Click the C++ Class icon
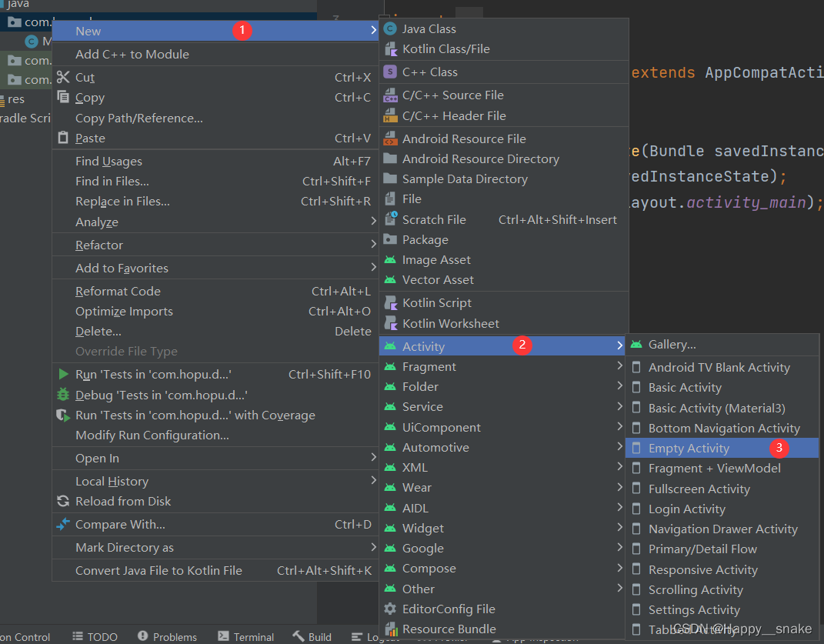The width and height of the screenshot is (824, 644). pyautogui.click(x=390, y=72)
